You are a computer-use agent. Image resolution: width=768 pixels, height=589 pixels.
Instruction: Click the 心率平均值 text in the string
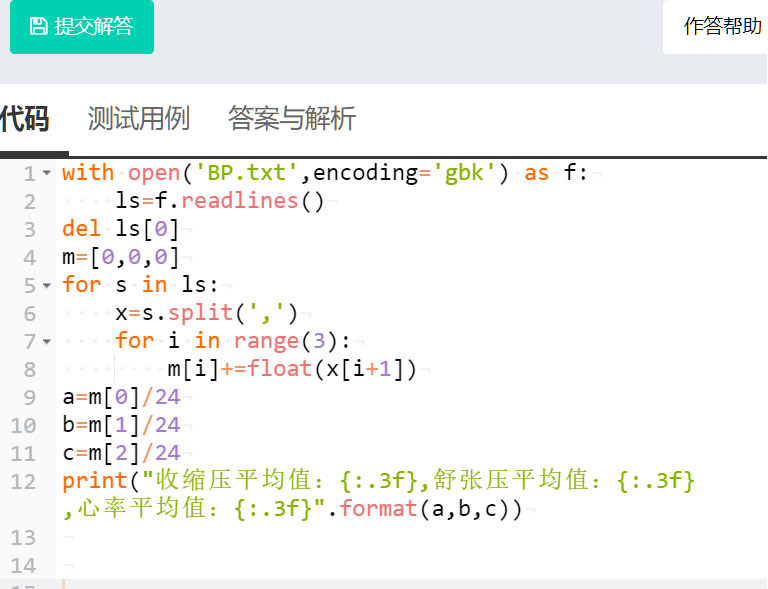(141, 508)
